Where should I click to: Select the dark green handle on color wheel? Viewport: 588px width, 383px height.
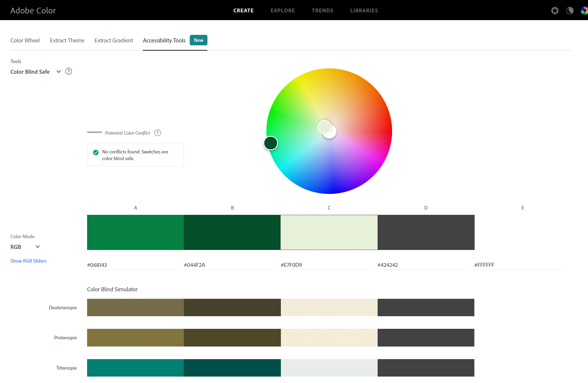271,143
